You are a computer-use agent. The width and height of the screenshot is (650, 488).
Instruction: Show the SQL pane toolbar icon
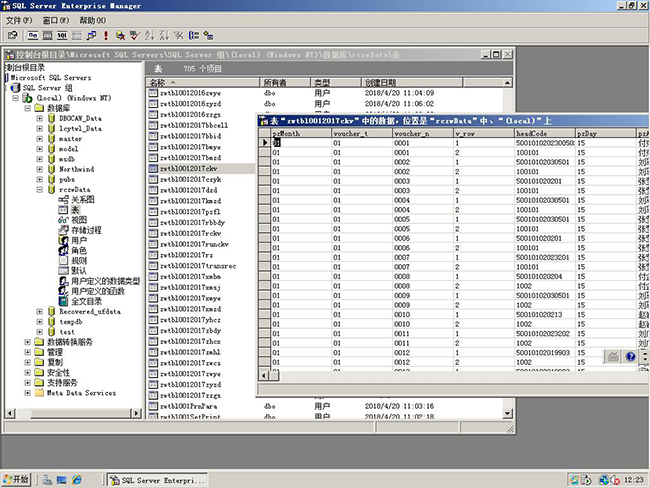tap(62, 36)
